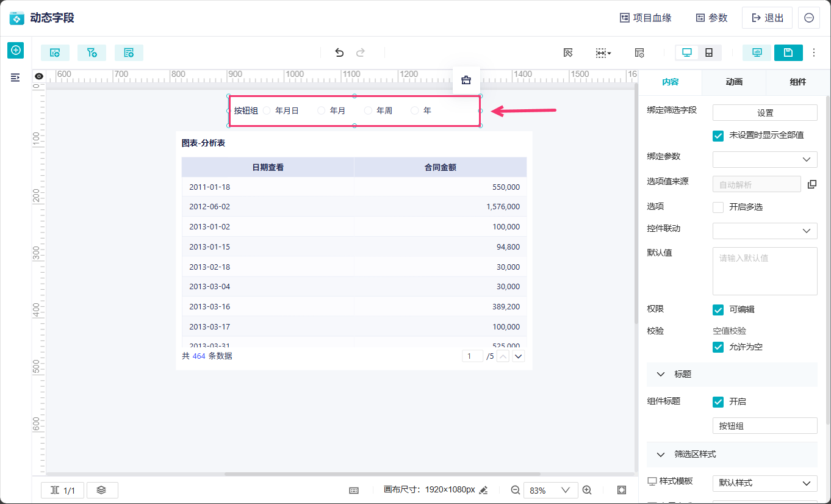Click the fit-to-screen icon
The height and width of the screenshot is (504, 831).
tap(622, 490)
